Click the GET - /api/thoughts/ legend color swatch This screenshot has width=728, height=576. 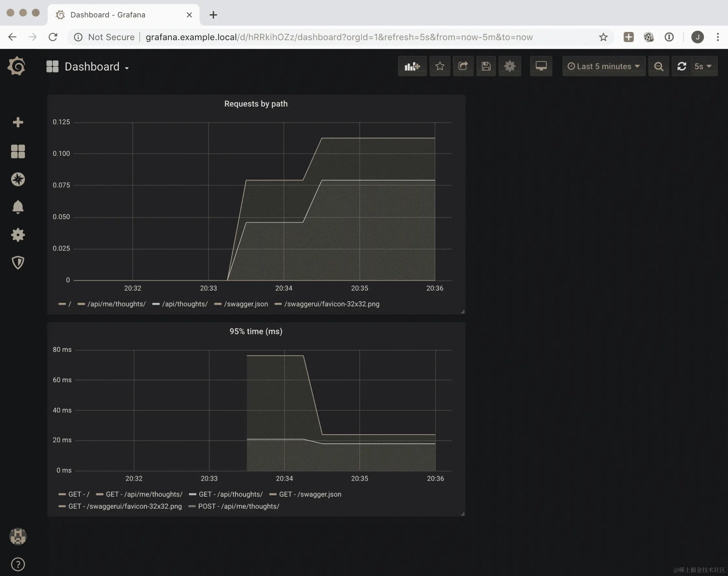[193, 494]
